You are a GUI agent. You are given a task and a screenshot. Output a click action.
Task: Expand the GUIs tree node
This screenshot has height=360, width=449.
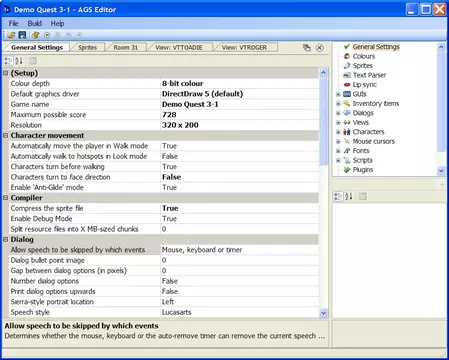click(338, 94)
